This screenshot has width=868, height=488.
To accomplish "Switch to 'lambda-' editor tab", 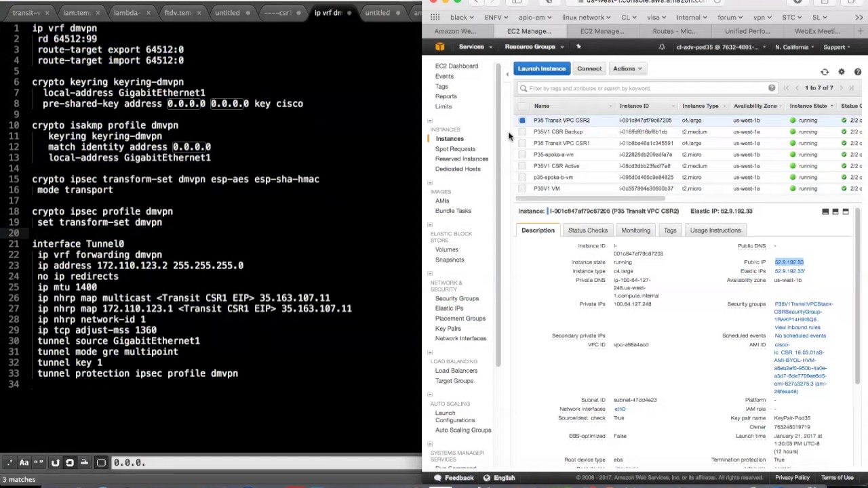I will [129, 13].
